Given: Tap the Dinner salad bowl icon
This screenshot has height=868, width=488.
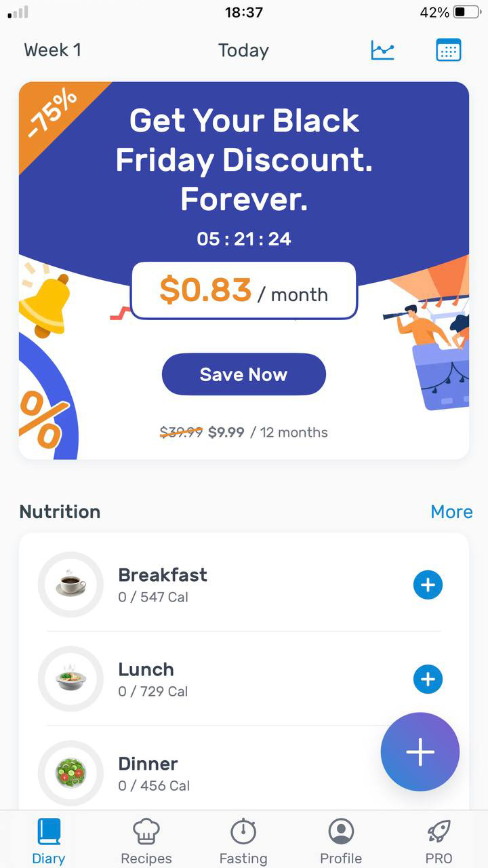Looking at the screenshot, I should 70,773.
